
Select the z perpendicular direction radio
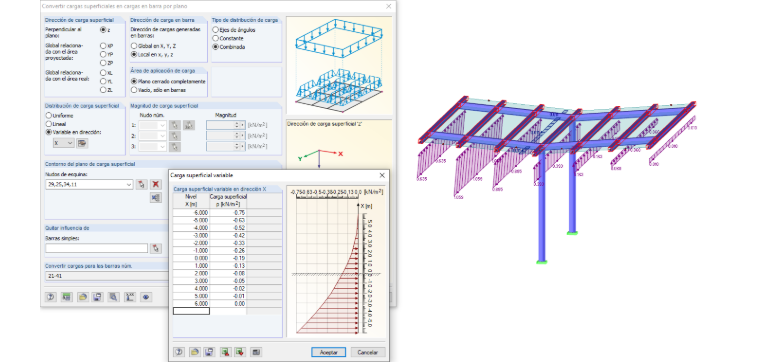pos(103,30)
